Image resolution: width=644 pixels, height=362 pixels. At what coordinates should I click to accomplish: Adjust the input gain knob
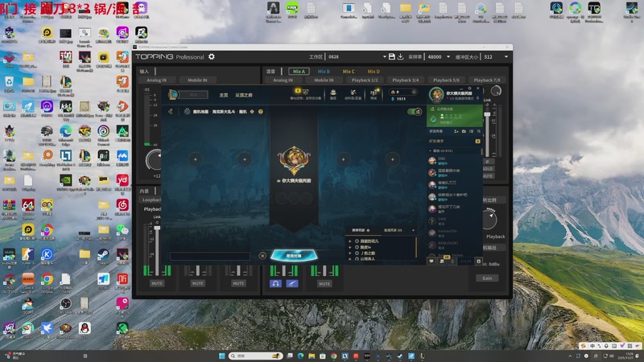point(154,160)
